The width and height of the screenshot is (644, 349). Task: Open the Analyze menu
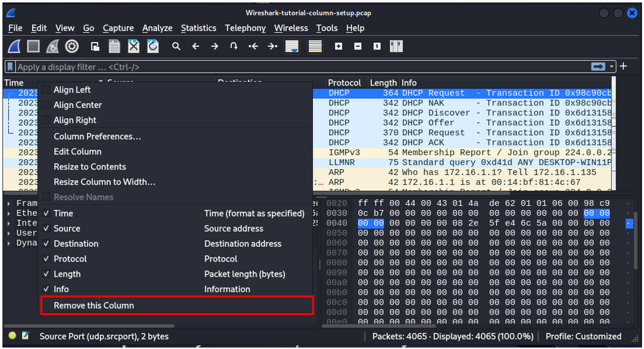tap(157, 28)
